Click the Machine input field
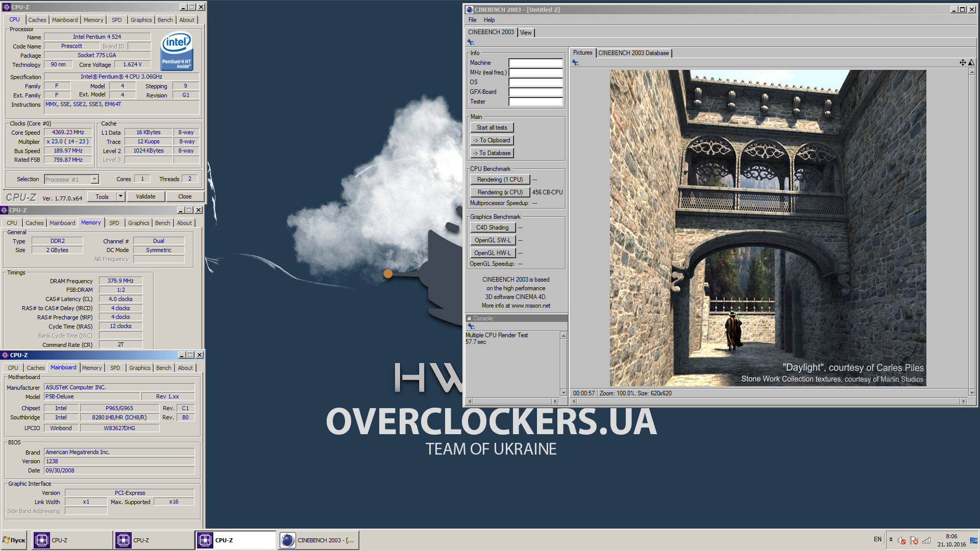The image size is (980, 551). (x=535, y=63)
